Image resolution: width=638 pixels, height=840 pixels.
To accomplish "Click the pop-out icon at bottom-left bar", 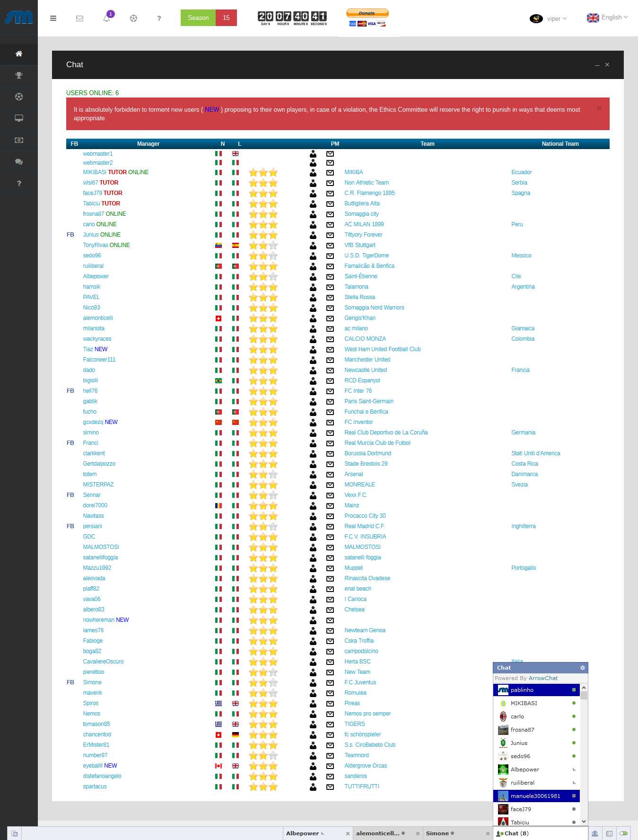I will pyautogui.click(x=15, y=833).
